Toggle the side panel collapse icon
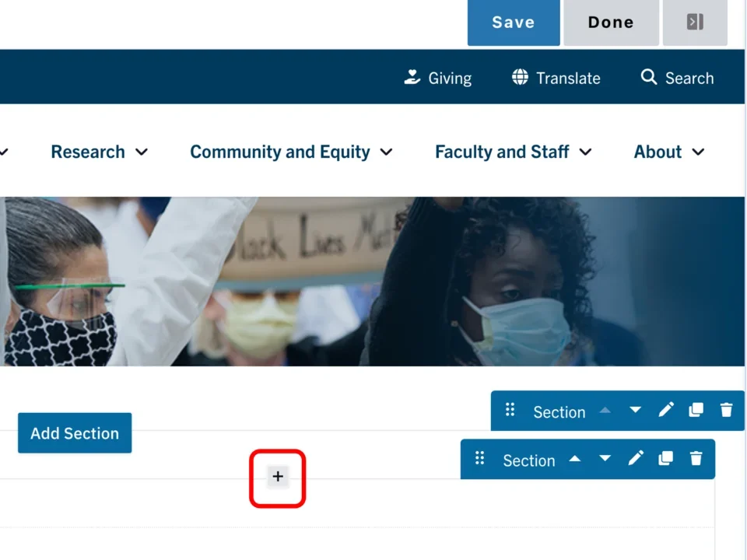The width and height of the screenshot is (747, 560). [x=695, y=23]
